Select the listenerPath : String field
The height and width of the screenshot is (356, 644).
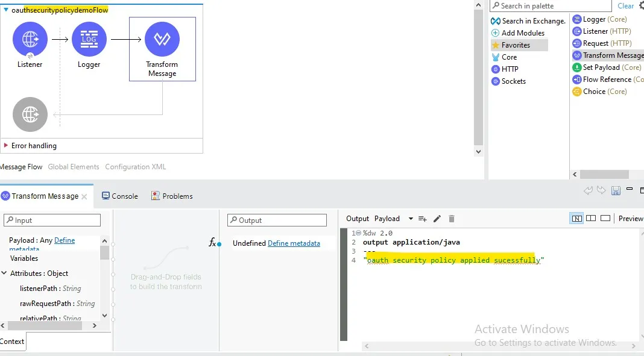tap(50, 289)
